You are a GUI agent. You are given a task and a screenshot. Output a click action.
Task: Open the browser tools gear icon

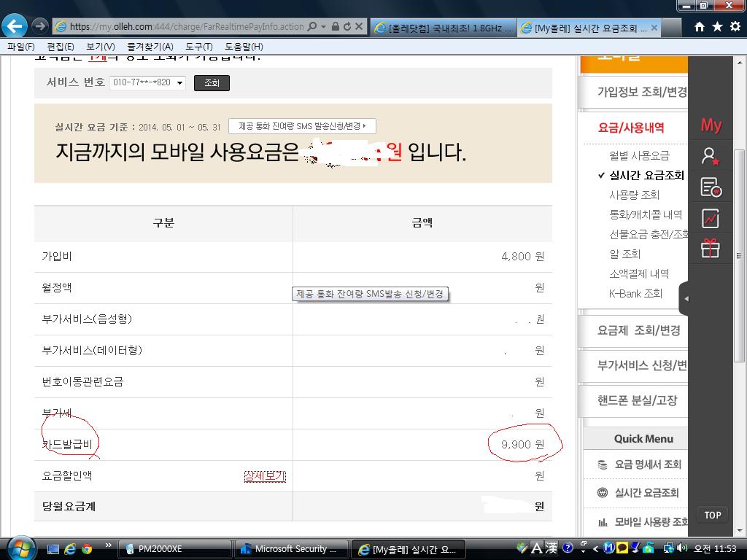(735, 27)
